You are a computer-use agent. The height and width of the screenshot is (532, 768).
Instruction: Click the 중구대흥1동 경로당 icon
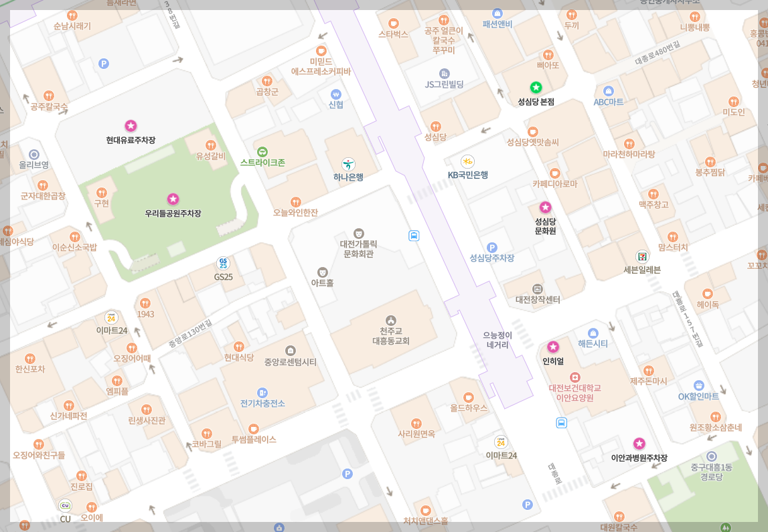(x=711, y=456)
